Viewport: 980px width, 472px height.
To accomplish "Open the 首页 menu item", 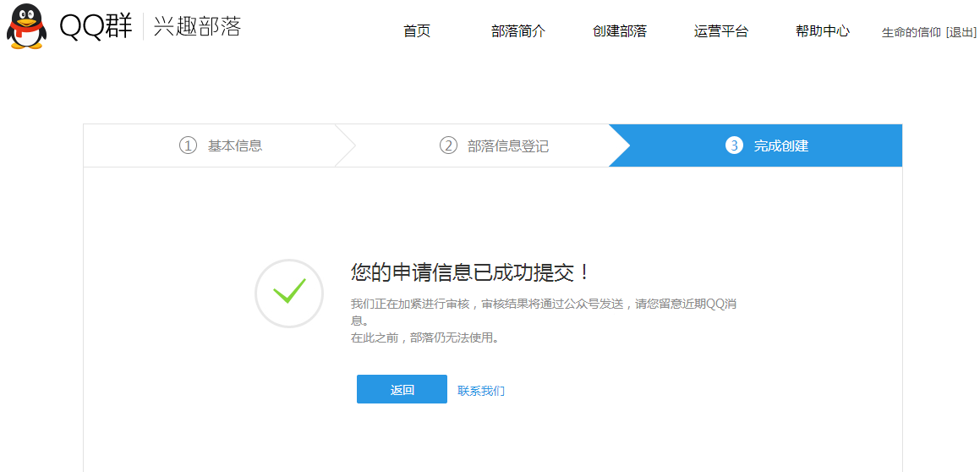I will point(417,31).
